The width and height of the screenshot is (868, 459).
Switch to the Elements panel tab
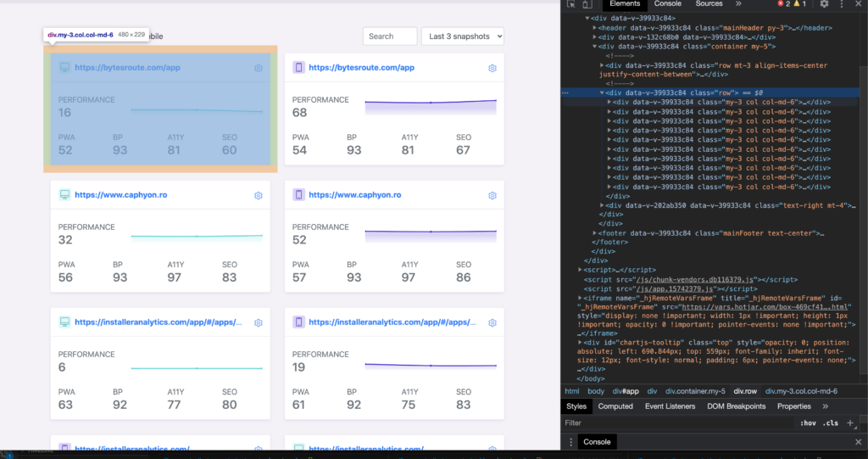pos(625,4)
